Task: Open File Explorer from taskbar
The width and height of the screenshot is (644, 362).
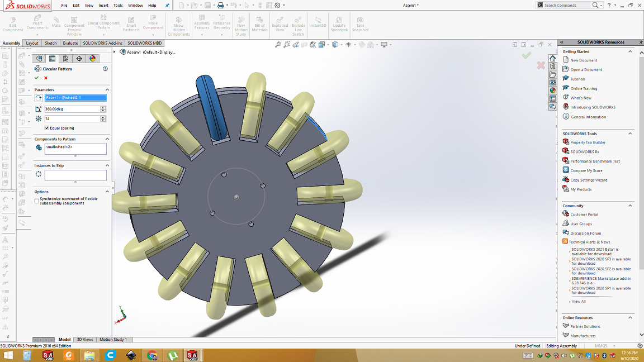Action: click(89, 355)
